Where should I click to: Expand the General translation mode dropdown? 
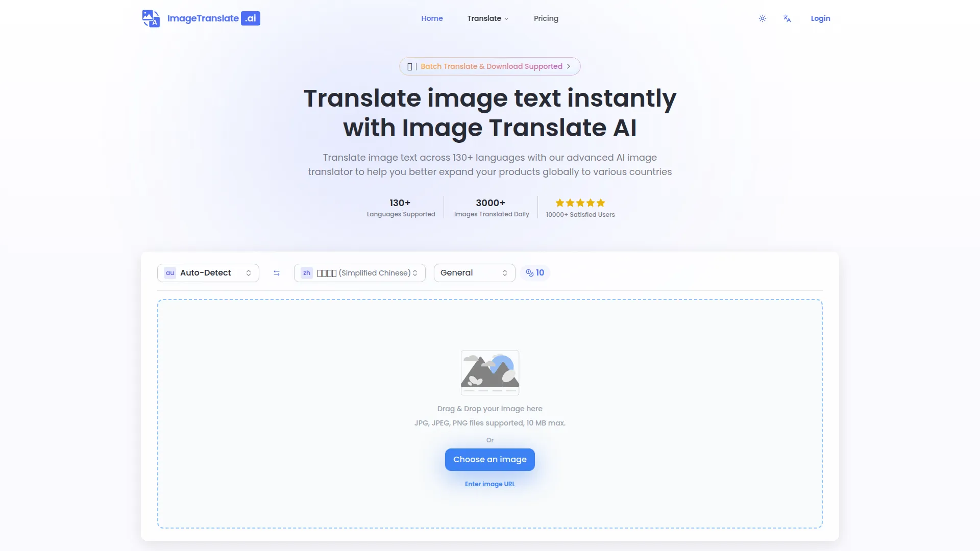click(x=474, y=273)
